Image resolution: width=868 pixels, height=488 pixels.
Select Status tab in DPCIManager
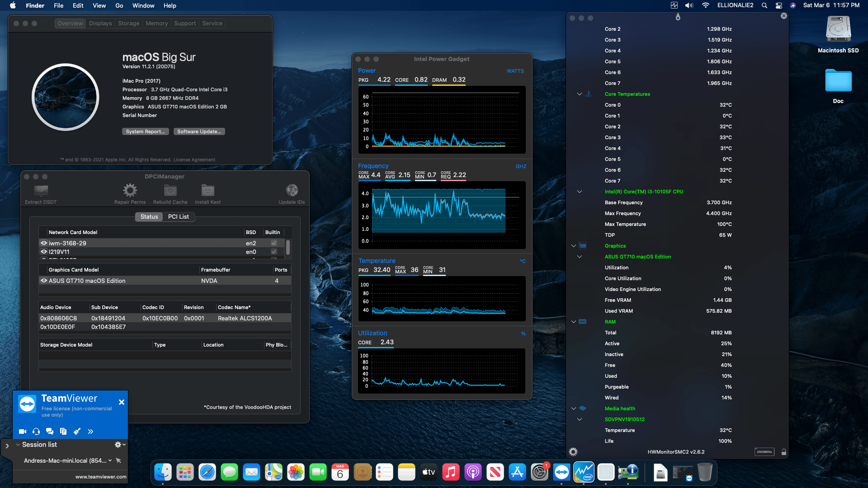tap(149, 217)
